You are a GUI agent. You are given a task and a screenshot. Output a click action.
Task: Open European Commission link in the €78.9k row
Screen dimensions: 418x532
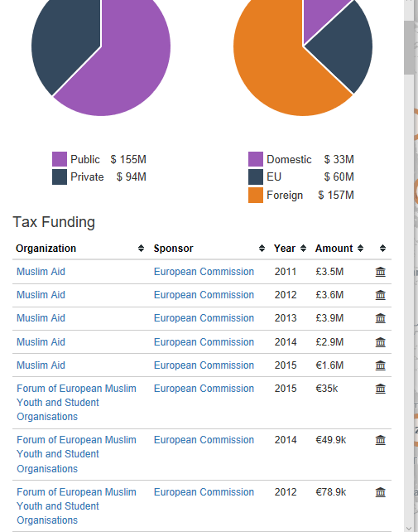coord(204,492)
